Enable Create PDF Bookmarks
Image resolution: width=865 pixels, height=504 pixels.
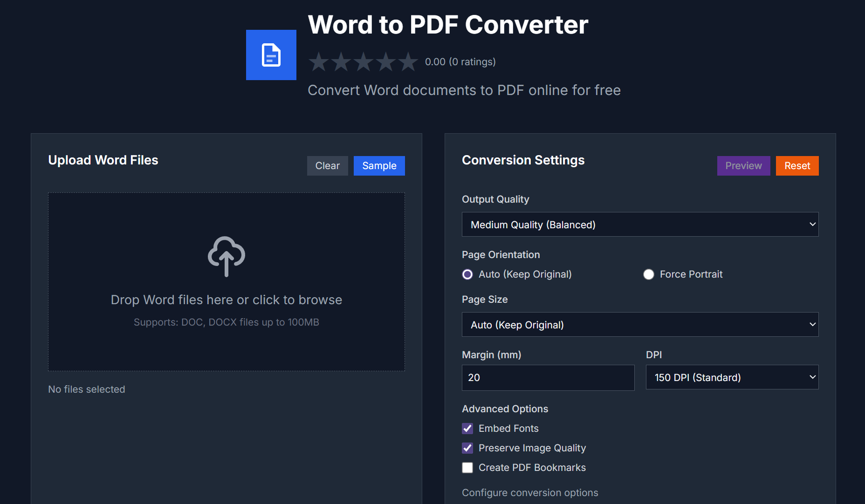tap(467, 468)
